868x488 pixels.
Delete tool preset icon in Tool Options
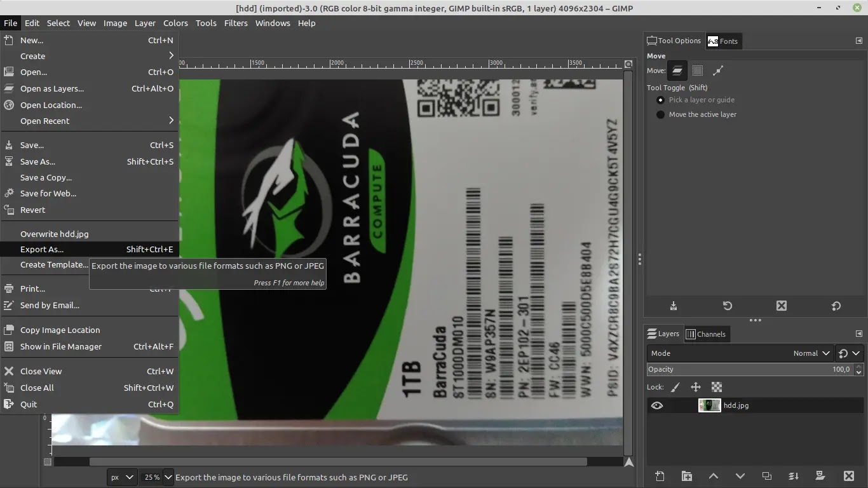[x=782, y=306]
